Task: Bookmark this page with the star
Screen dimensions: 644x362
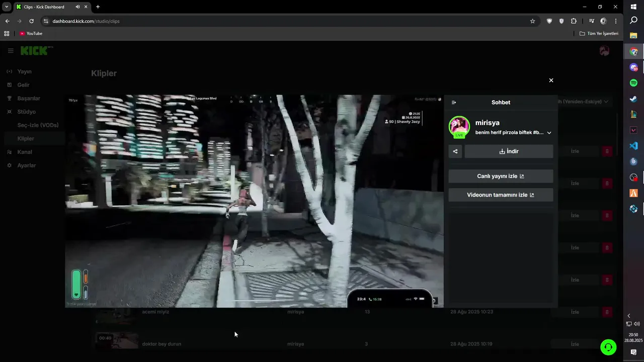Action: (x=532, y=21)
